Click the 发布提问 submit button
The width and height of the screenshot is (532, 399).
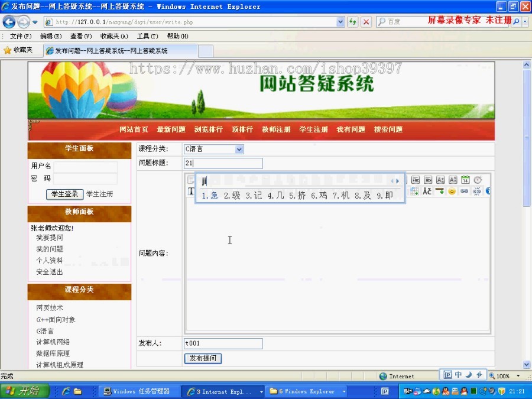click(x=203, y=358)
